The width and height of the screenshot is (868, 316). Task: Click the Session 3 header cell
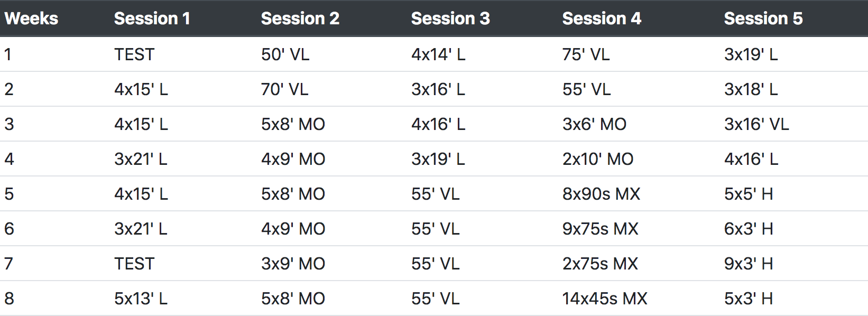(450, 18)
